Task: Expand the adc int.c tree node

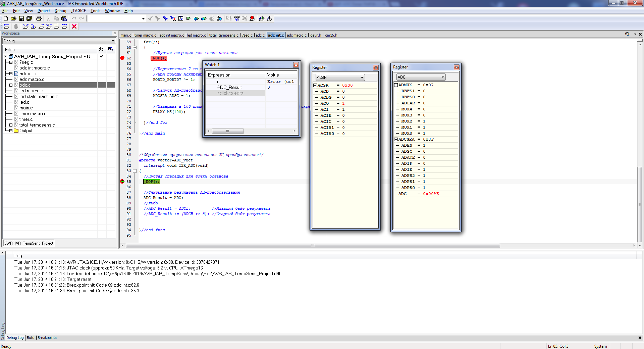Action: click(11, 73)
